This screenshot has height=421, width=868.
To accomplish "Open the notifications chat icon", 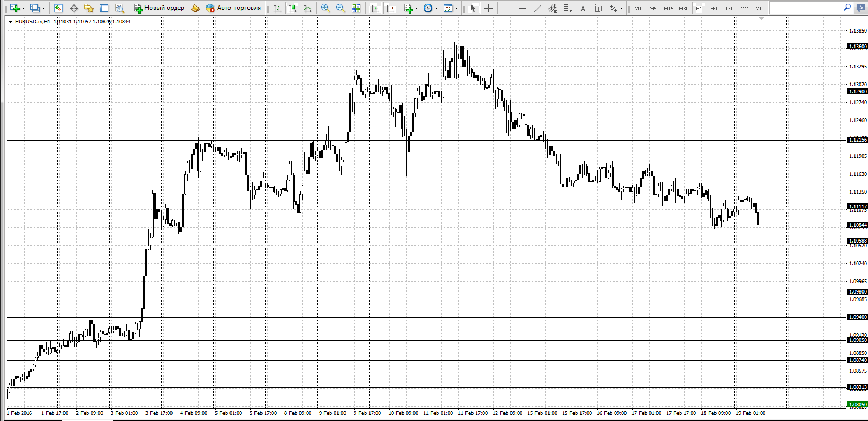I will tap(861, 8).
